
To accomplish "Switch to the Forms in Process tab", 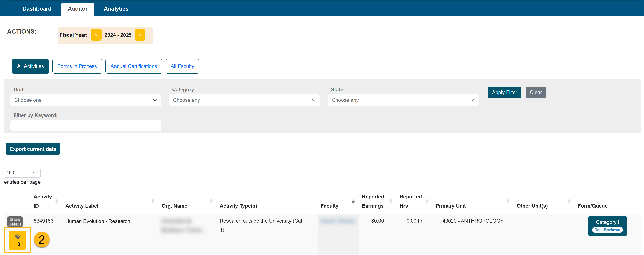I will [x=77, y=66].
